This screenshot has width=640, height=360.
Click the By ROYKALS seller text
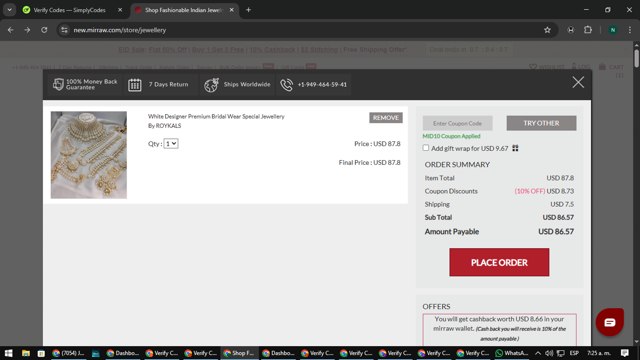pos(164,126)
